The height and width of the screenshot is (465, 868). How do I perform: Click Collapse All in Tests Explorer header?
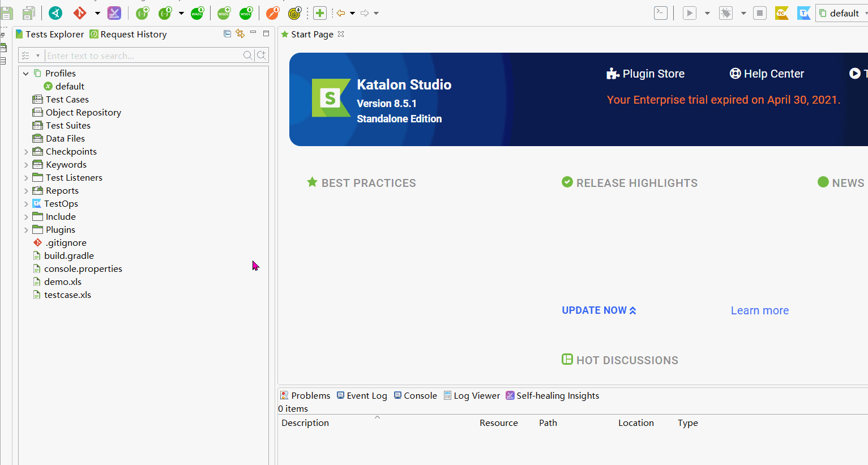pyautogui.click(x=227, y=34)
